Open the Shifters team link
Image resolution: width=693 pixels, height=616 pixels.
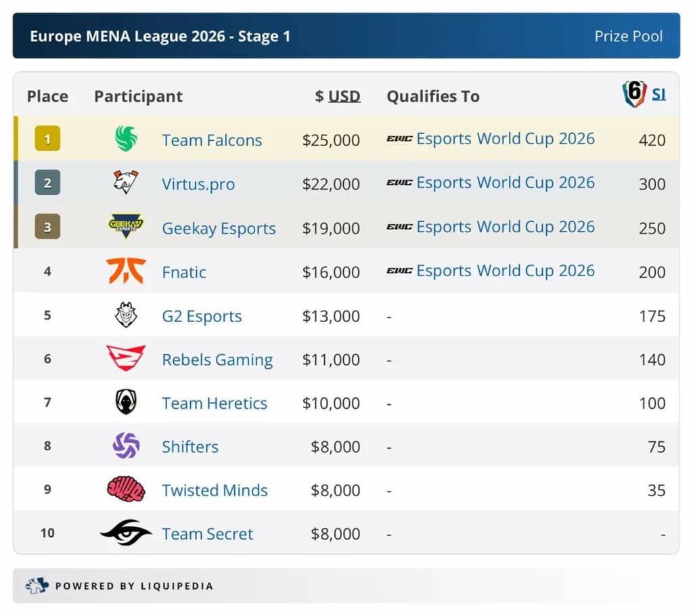coord(190,447)
